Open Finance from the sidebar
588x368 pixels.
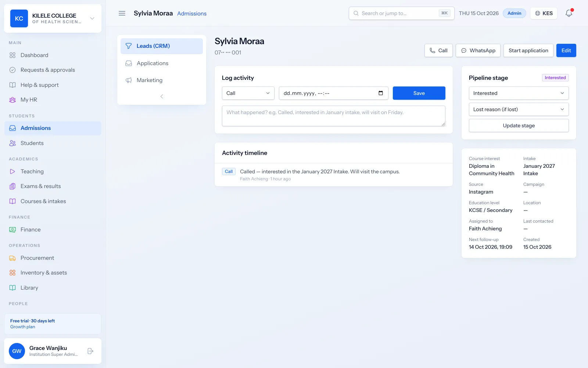tap(53, 230)
